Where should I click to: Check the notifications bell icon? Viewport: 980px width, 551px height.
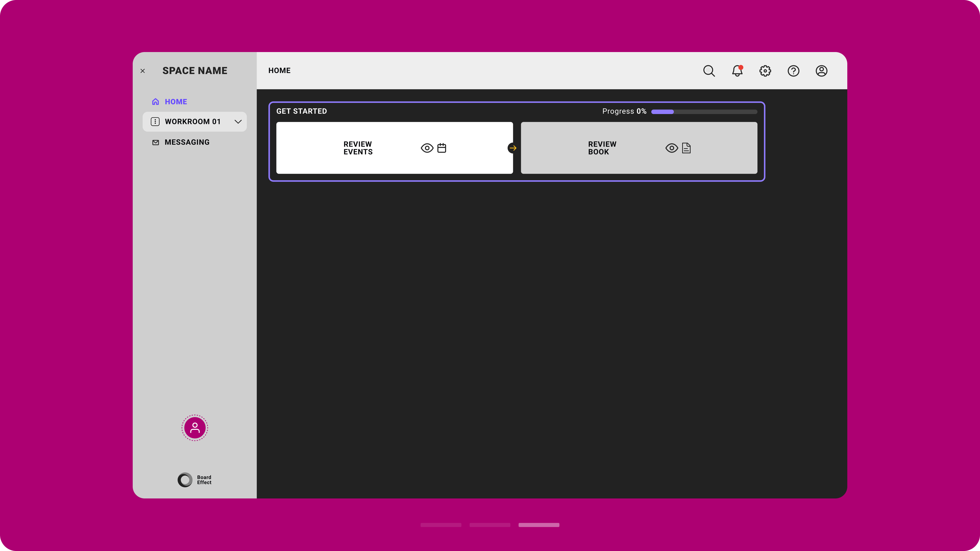(737, 71)
